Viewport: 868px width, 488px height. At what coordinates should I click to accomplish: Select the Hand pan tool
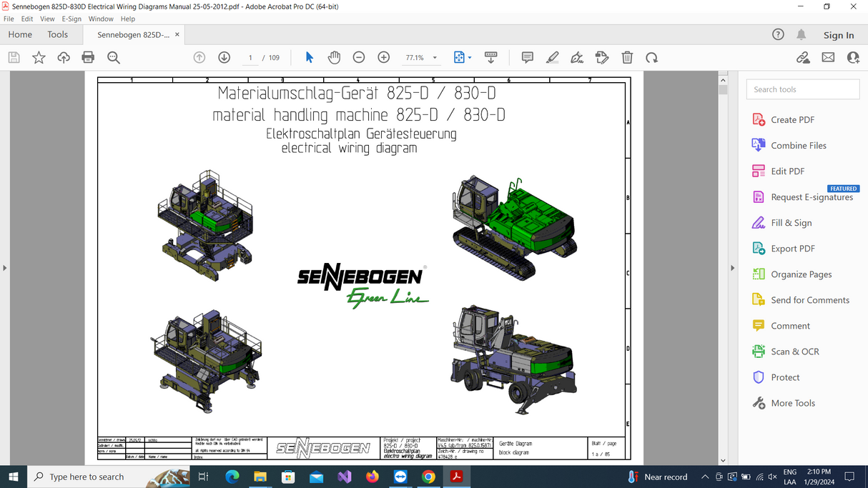(334, 58)
